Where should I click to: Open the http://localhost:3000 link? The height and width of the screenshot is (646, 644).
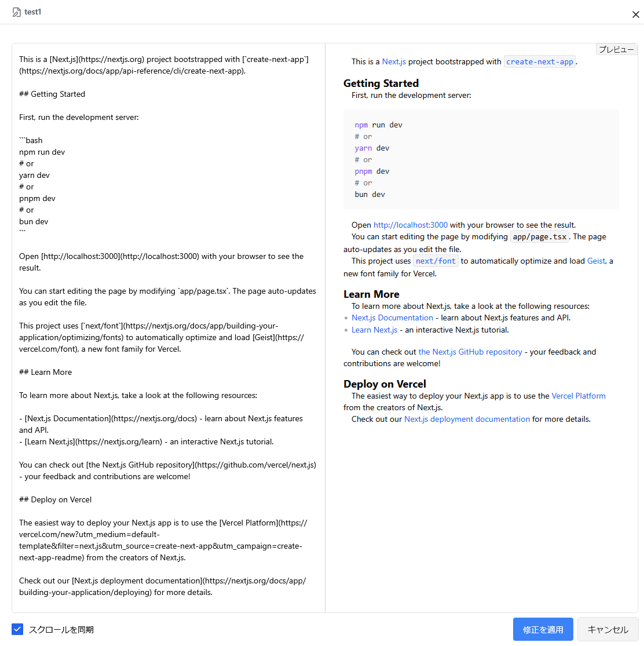410,225
